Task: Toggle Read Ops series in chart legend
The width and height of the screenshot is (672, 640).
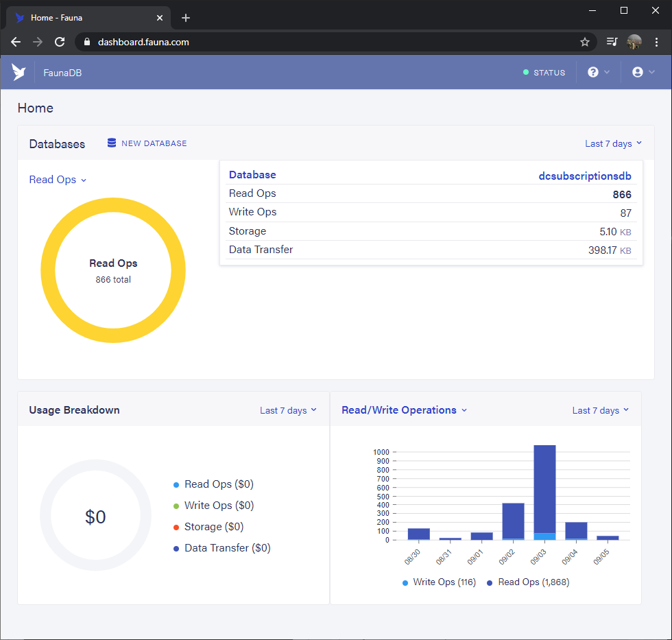Action: pyautogui.click(x=527, y=582)
